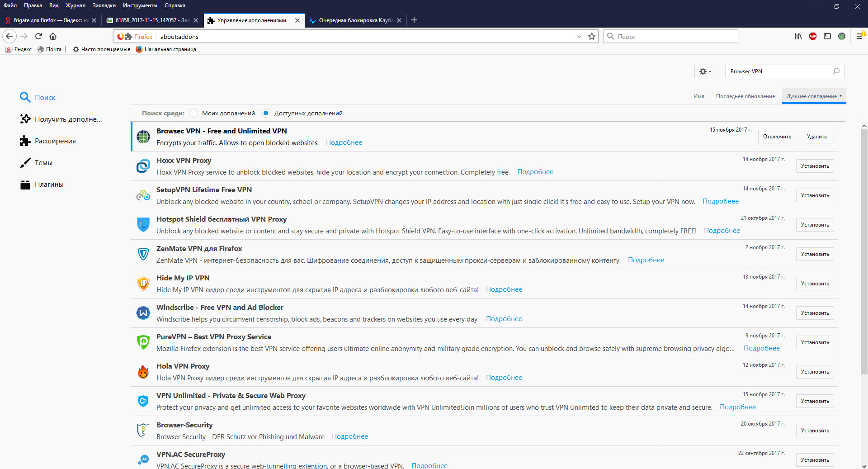Open the Яндекс bookmark
Screen dimensions: 868x469
(x=19, y=49)
